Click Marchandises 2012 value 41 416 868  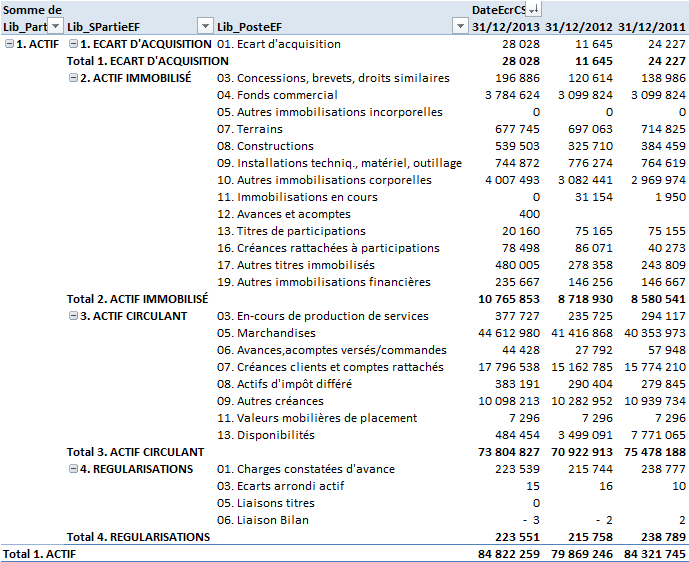[x=582, y=333]
